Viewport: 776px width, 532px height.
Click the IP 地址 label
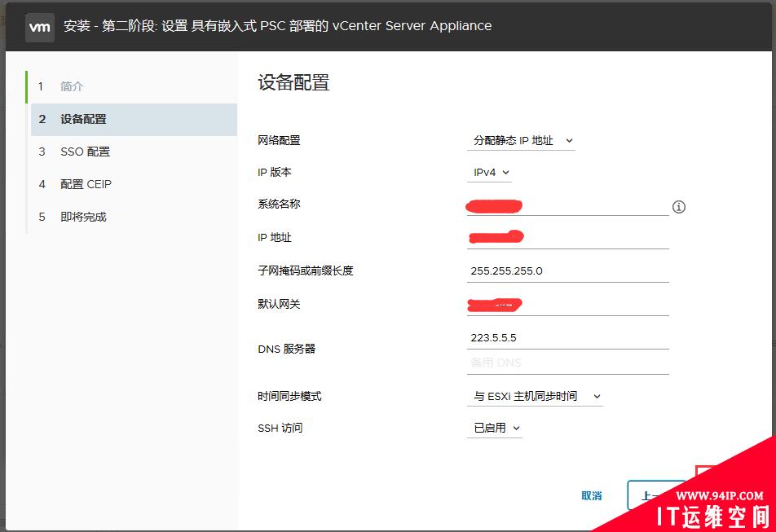(x=274, y=237)
